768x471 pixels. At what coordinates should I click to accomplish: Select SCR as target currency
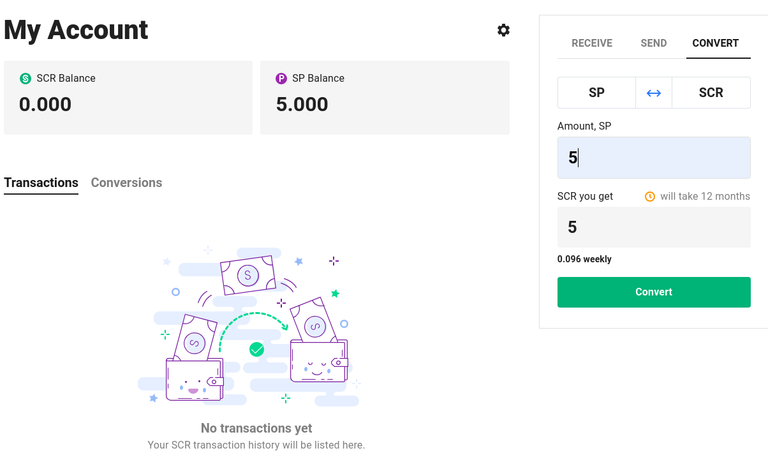711,93
